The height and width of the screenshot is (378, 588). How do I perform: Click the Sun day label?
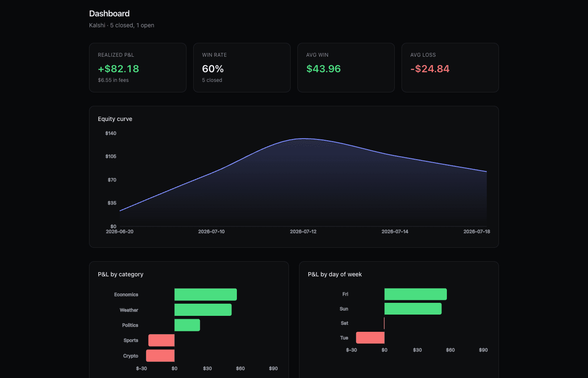point(344,309)
